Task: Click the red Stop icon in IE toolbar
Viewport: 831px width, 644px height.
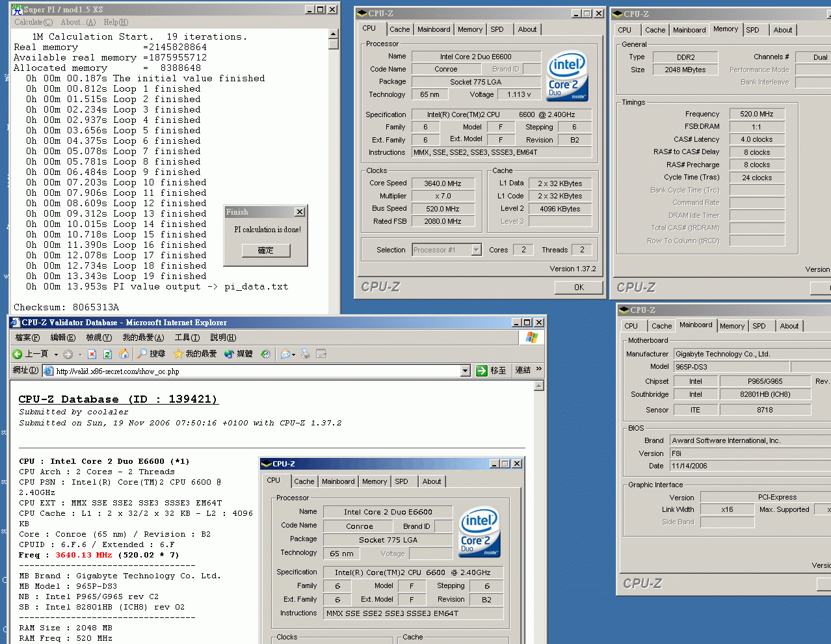Action: pyautogui.click(x=92, y=354)
